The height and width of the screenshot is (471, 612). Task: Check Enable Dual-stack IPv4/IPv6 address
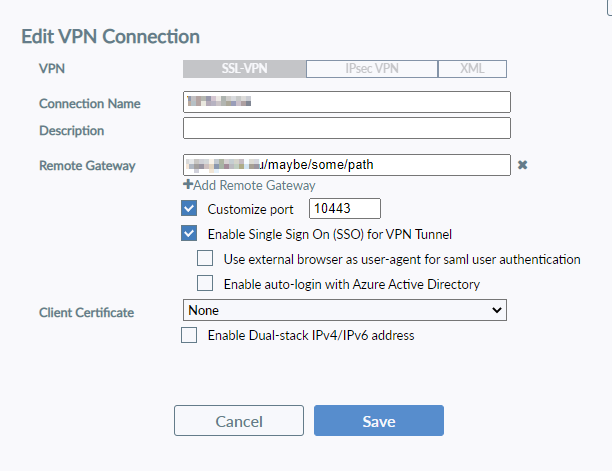coord(189,336)
